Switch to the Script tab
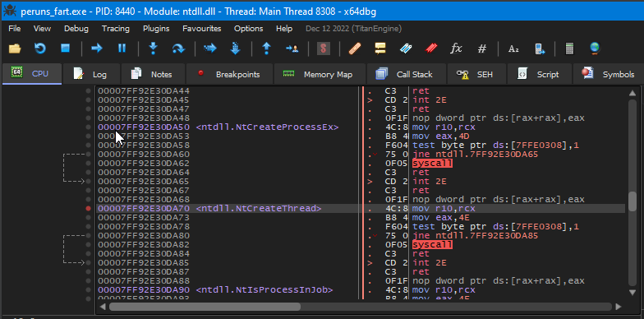644x319 pixels. 539,74
